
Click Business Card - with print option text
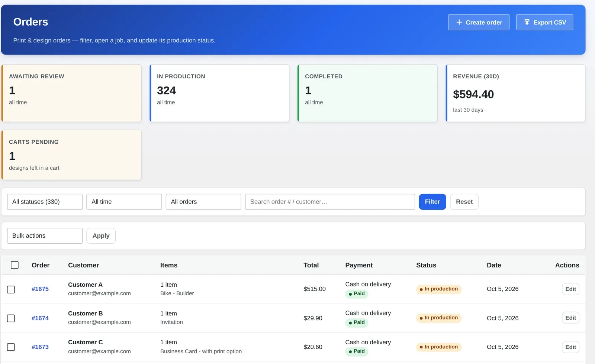tap(201, 351)
